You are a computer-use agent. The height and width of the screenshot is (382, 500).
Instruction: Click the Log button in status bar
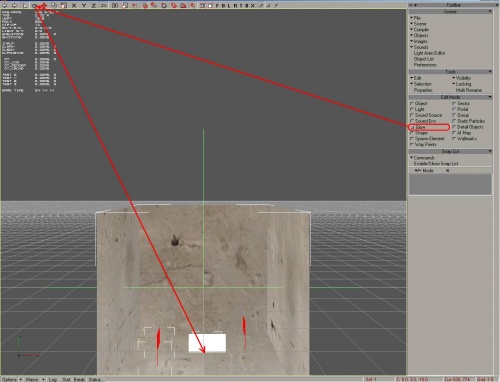[x=53, y=379]
